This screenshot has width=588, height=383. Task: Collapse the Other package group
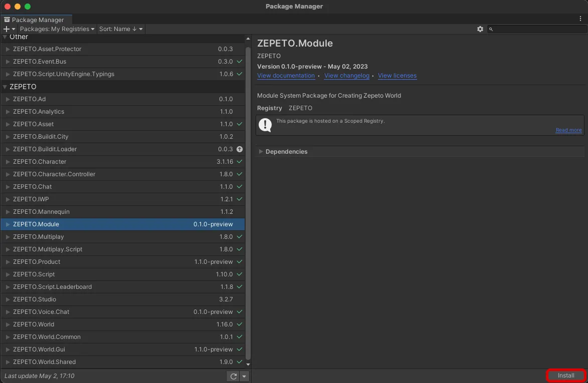click(x=5, y=37)
